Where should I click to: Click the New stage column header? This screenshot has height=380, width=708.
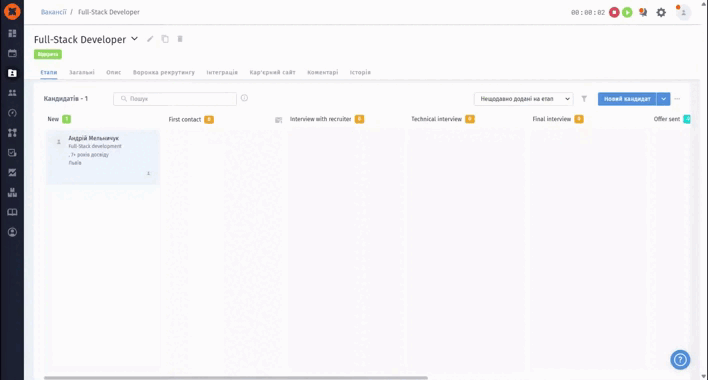click(53, 119)
